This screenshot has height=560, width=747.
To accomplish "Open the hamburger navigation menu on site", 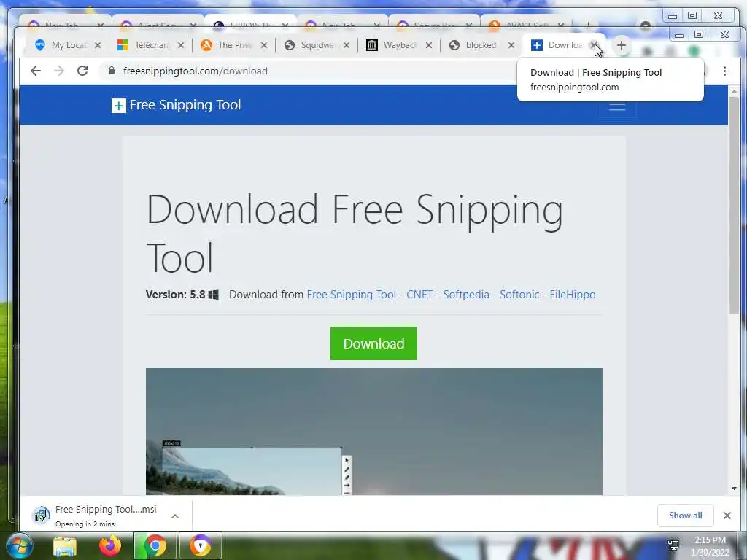I will point(617,106).
